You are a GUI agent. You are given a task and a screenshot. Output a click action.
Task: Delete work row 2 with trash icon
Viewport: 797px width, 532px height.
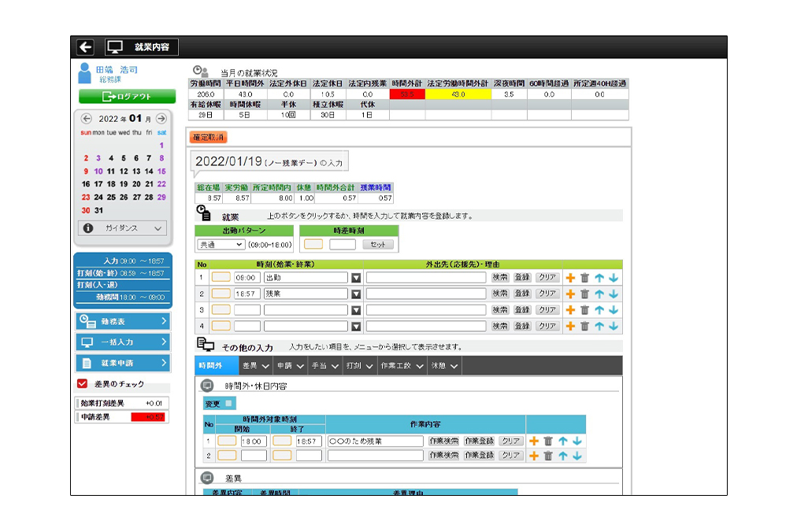coord(584,294)
